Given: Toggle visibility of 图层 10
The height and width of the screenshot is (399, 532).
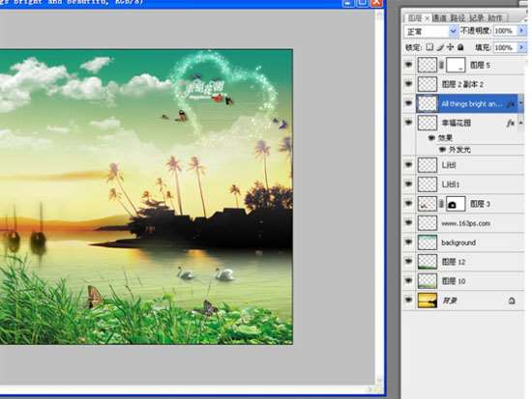Looking at the screenshot, I should (x=408, y=281).
